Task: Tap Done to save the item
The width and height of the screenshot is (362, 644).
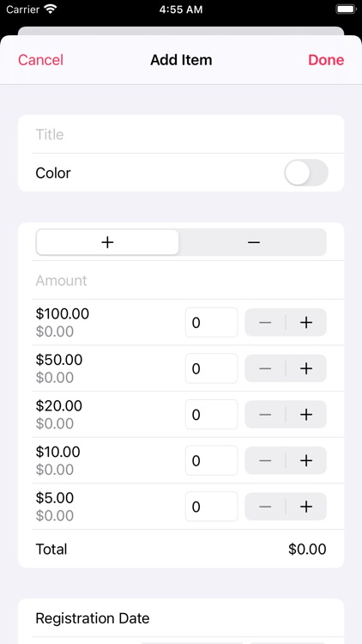Action: point(326,60)
